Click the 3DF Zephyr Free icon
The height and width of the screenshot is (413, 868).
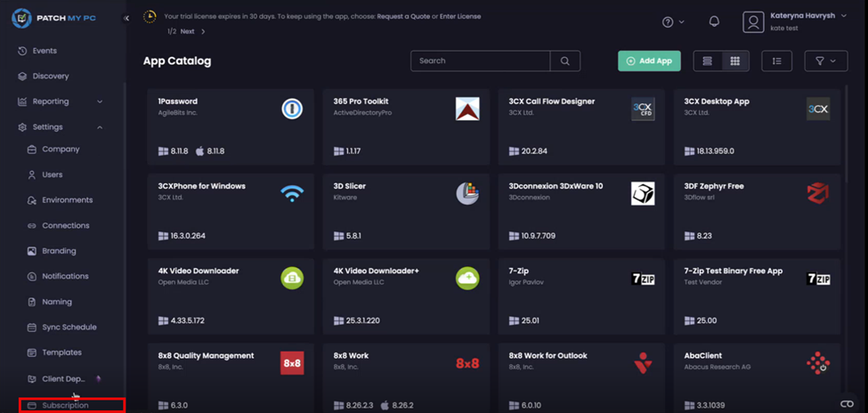[x=818, y=193]
